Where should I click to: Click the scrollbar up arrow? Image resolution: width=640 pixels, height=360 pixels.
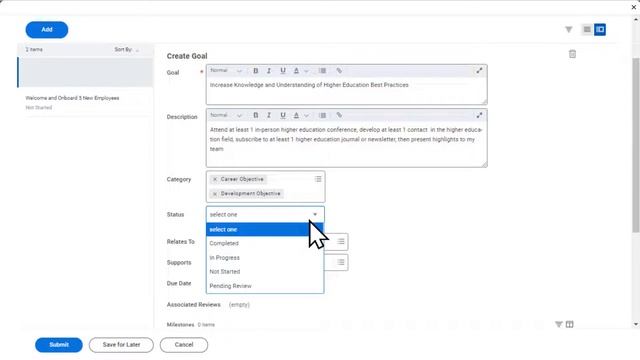[x=636, y=20]
